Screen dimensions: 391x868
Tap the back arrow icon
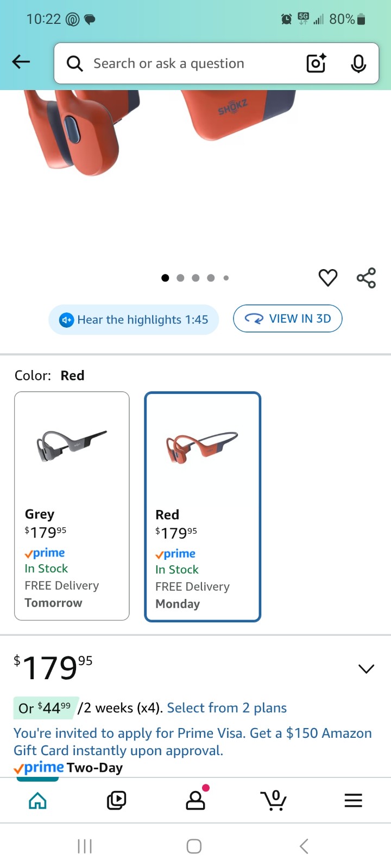pos(21,62)
